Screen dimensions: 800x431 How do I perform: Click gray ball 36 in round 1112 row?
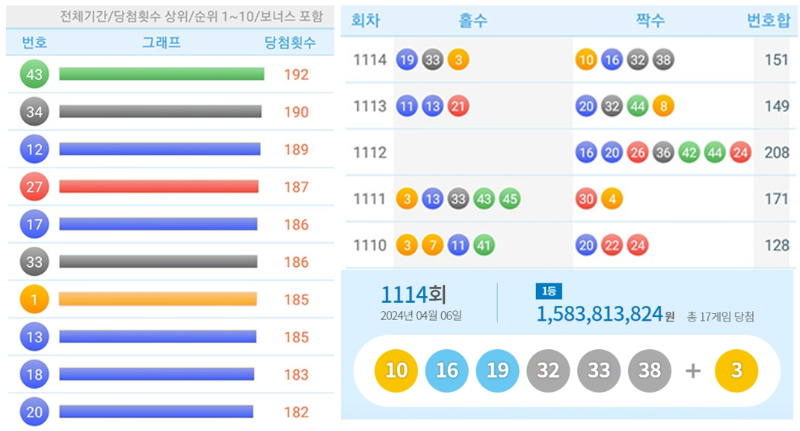click(663, 153)
